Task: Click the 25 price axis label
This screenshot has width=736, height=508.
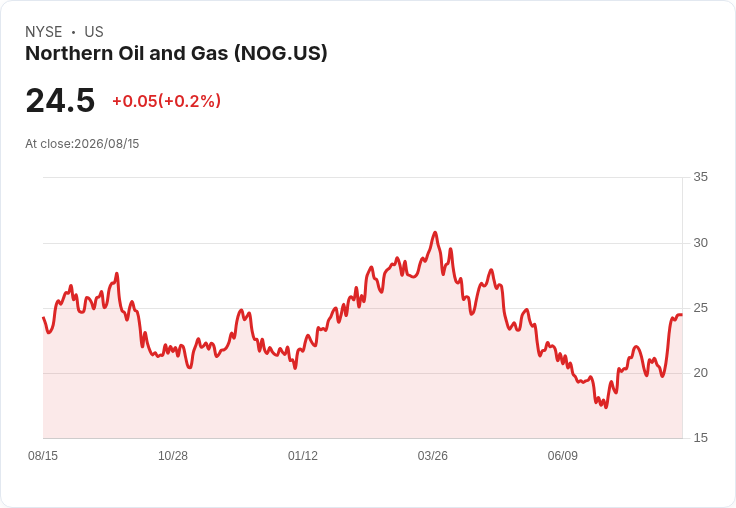Action: click(x=700, y=308)
